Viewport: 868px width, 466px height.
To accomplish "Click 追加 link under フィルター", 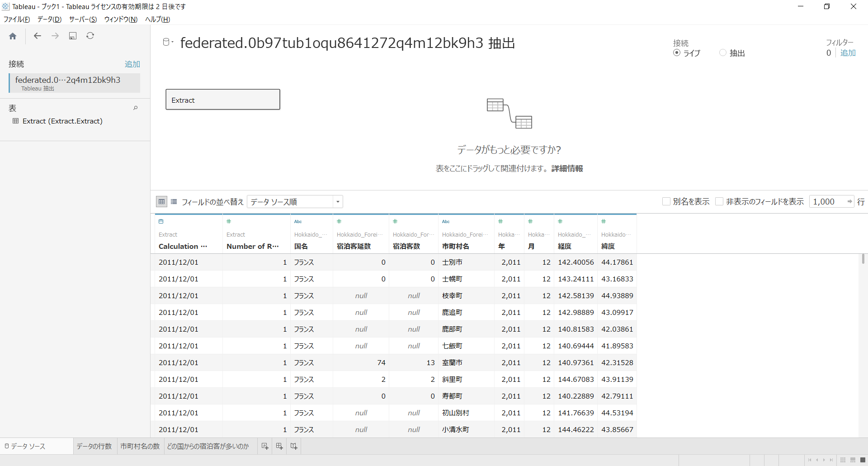I will pos(848,53).
